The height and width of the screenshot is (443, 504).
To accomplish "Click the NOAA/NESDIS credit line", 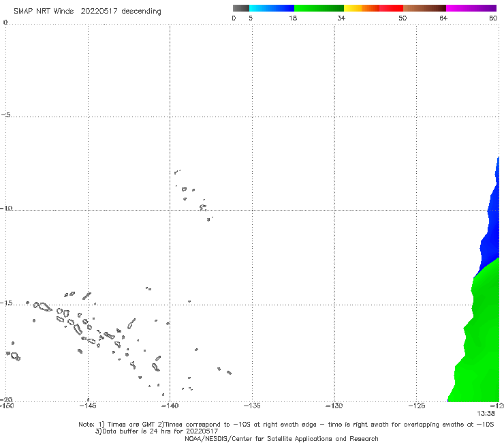I will coord(281,438).
